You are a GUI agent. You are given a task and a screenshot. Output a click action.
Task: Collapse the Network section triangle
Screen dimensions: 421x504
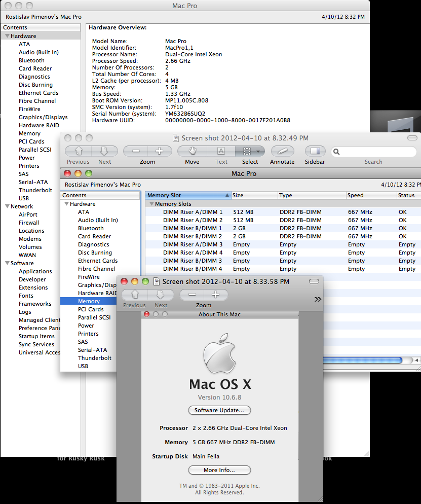tap(7, 206)
